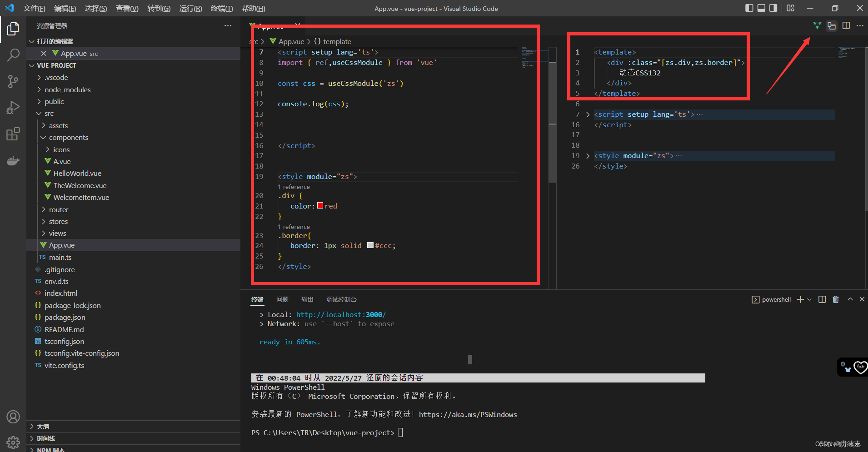Open the Docker icon in activity bar
Screen dimensions: 868x452
coord(13,160)
